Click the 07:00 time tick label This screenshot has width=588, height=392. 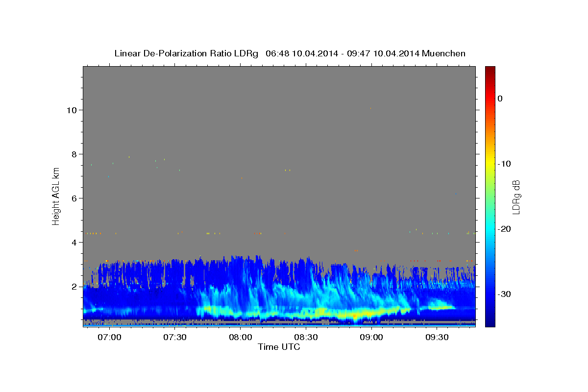pyautogui.click(x=110, y=338)
